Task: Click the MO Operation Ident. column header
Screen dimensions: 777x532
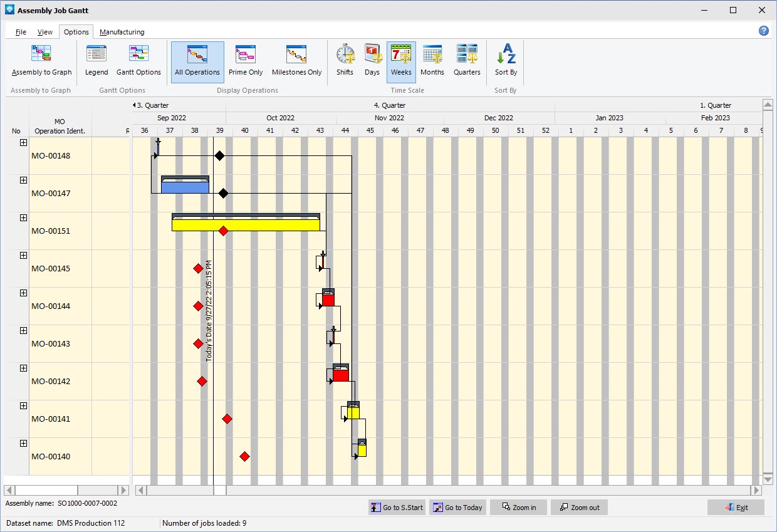Action: 60,126
